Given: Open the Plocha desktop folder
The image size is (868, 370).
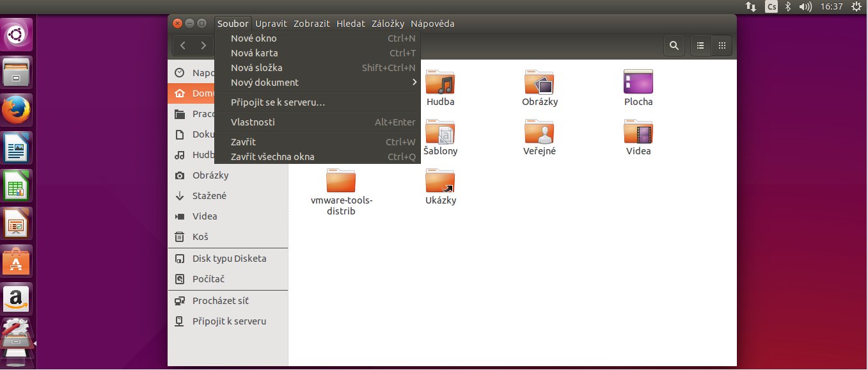Looking at the screenshot, I should [x=638, y=83].
